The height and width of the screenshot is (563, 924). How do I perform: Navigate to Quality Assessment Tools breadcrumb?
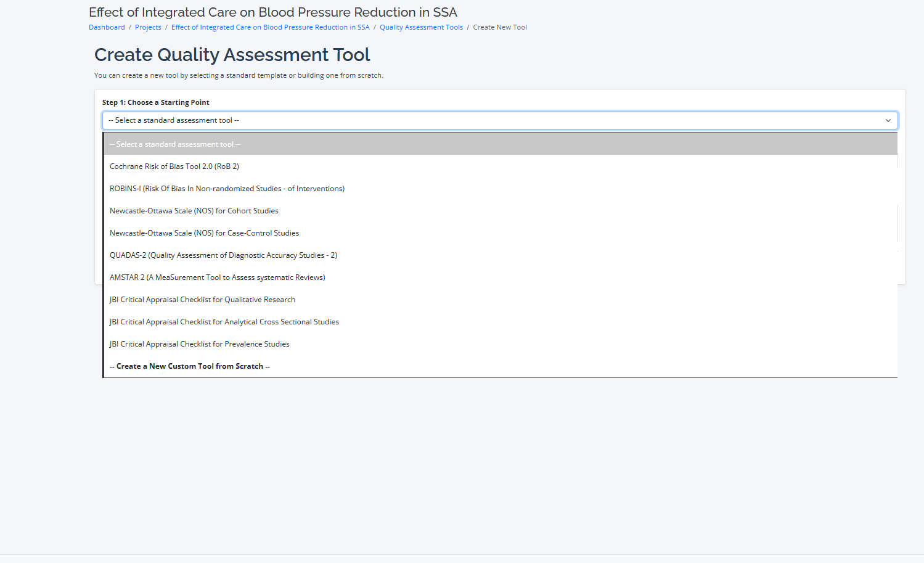pyautogui.click(x=421, y=27)
